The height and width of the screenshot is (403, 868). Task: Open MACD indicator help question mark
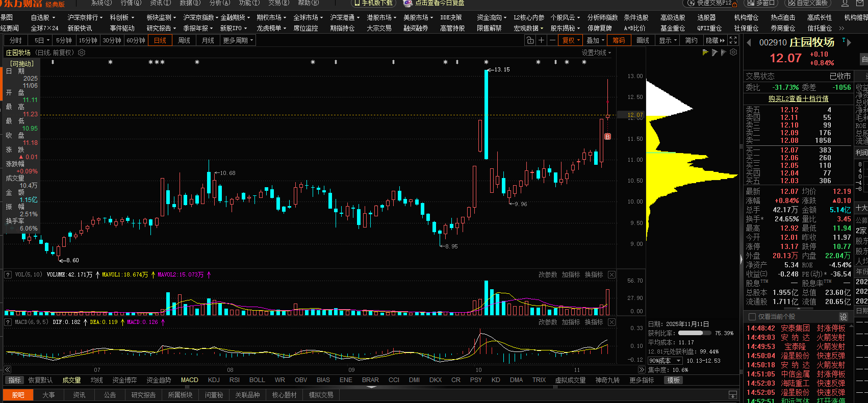[x=8, y=322]
